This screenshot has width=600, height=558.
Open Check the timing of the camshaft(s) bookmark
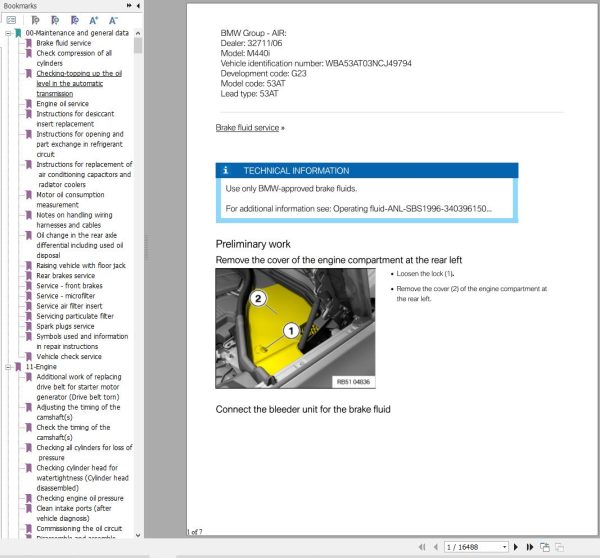[x=73, y=432]
